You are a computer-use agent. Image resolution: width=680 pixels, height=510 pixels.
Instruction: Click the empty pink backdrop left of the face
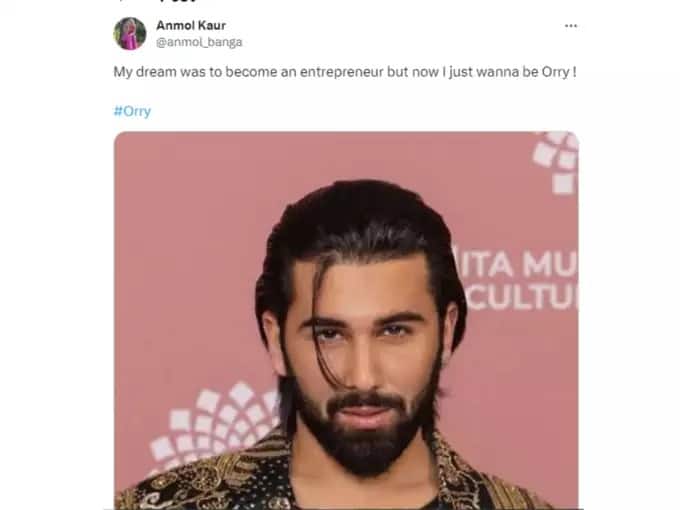[x=186, y=260]
